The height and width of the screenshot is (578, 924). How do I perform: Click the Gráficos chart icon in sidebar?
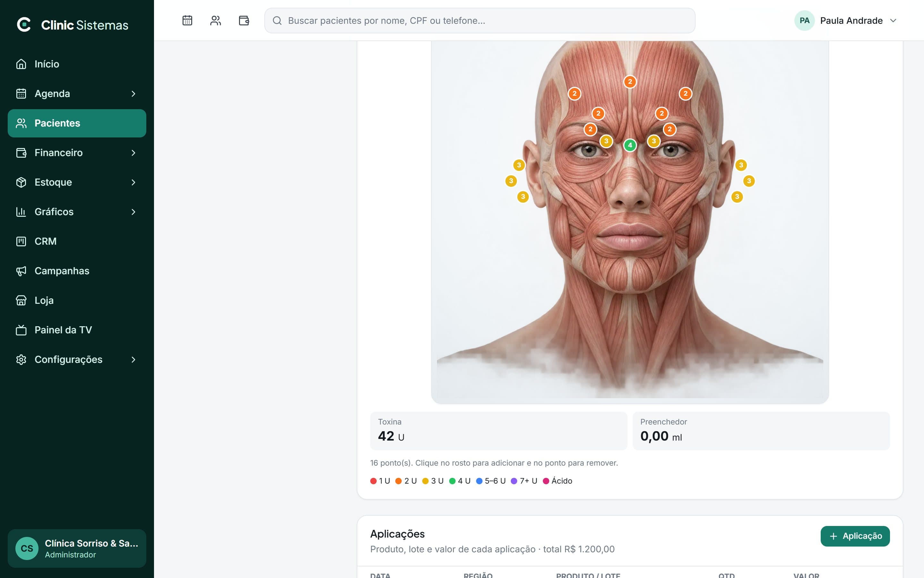[21, 212]
